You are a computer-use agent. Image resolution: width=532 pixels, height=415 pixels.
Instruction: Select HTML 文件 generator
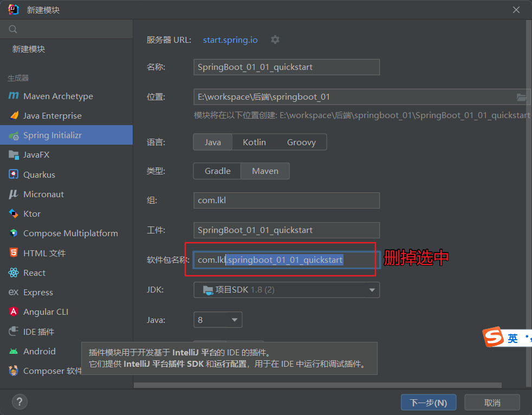click(x=66, y=253)
